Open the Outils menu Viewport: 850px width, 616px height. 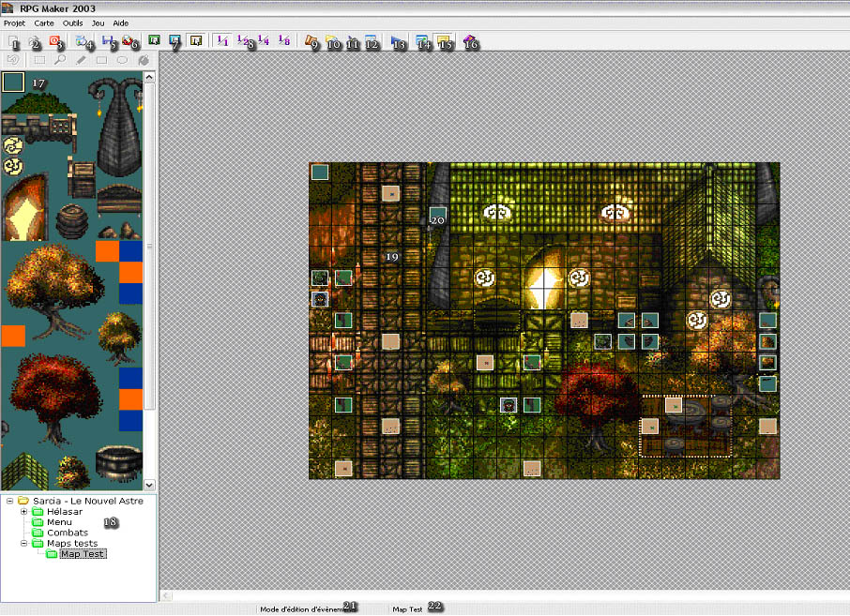coord(72,23)
